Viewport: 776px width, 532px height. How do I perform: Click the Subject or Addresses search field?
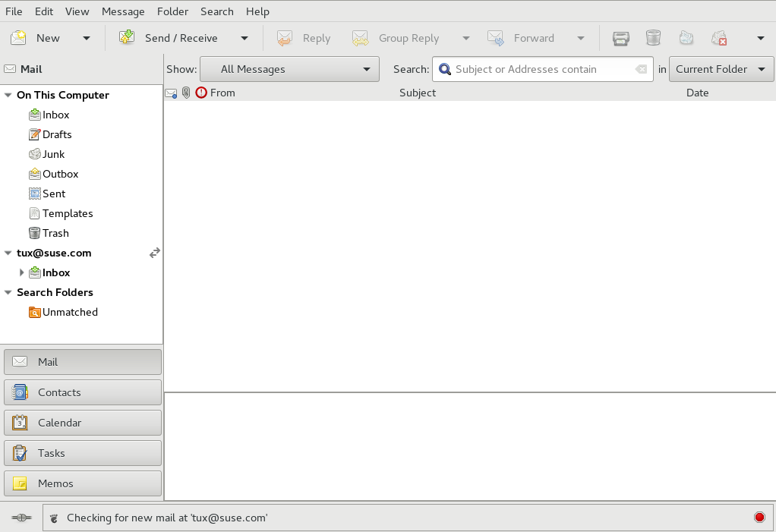[x=542, y=69]
